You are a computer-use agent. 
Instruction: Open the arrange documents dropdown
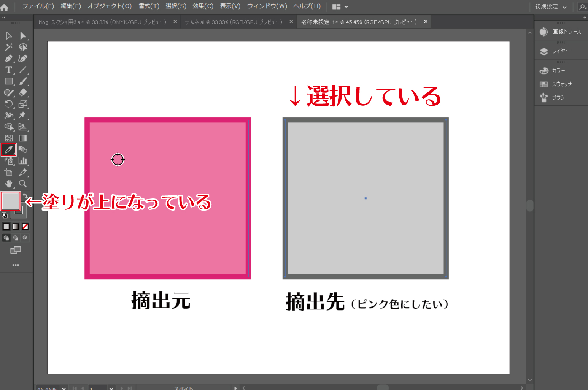340,7
